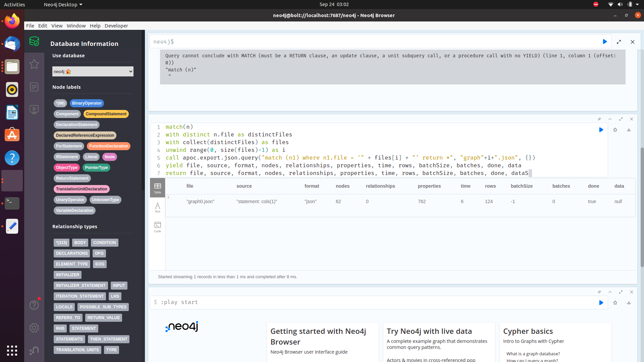Download the query results via export icon
This screenshot has height=362, width=644.
pos(629,130)
